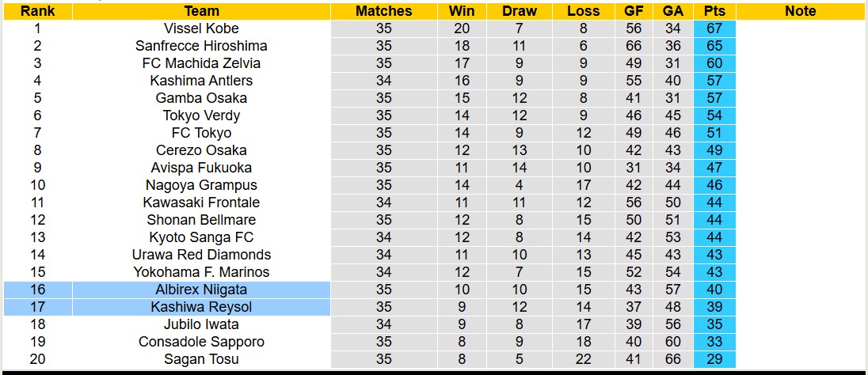Click the Rank column header
The width and height of the screenshot is (868, 375).
click(36, 11)
